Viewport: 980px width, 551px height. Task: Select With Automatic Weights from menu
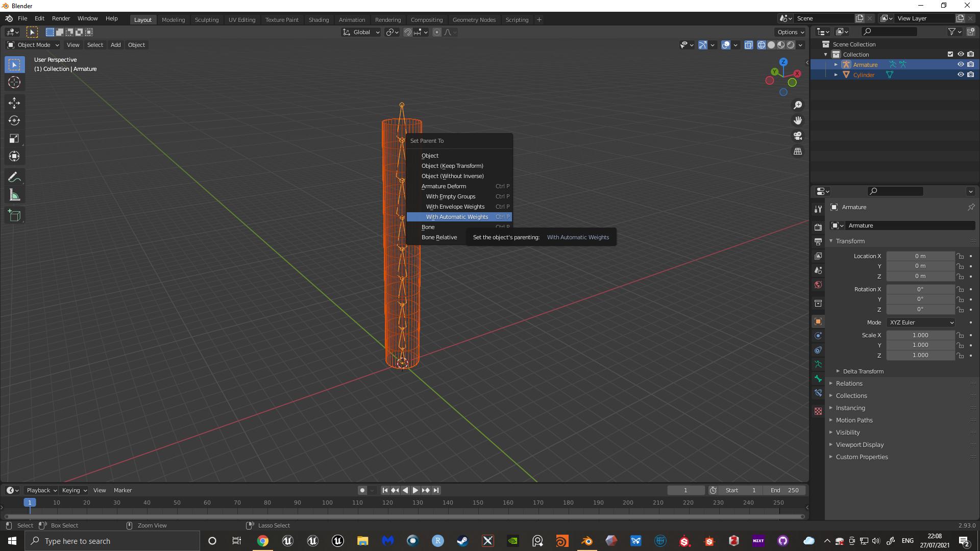point(457,216)
